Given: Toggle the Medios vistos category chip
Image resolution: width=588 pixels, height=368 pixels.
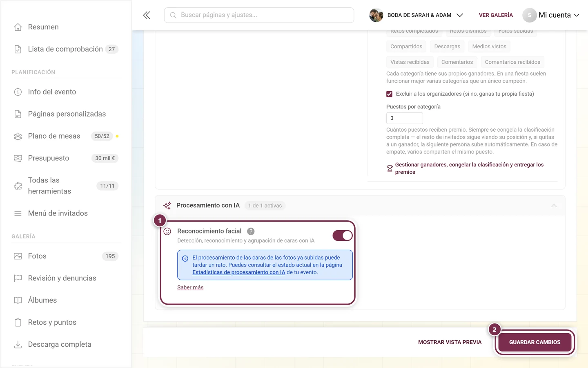Looking at the screenshot, I should point(489,47).
